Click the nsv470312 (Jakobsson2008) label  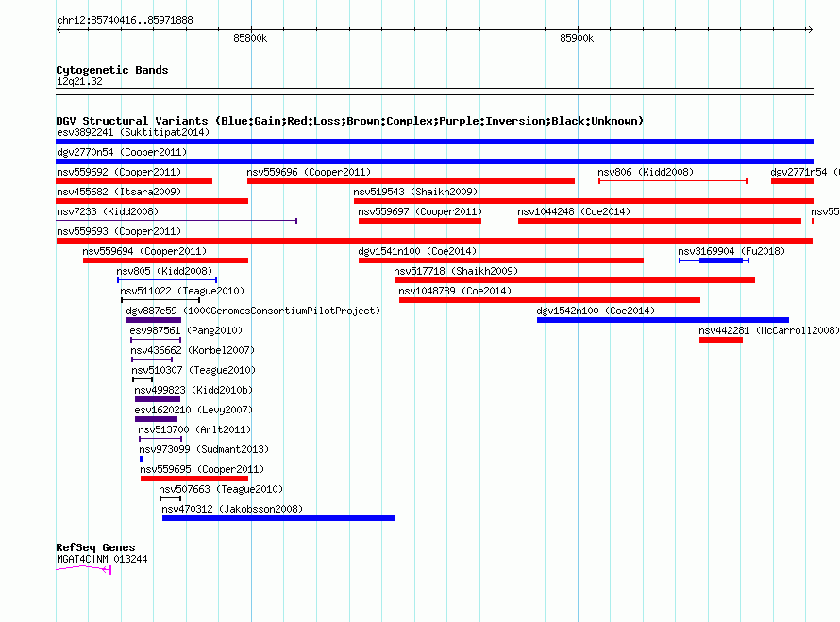pos(232,509)
